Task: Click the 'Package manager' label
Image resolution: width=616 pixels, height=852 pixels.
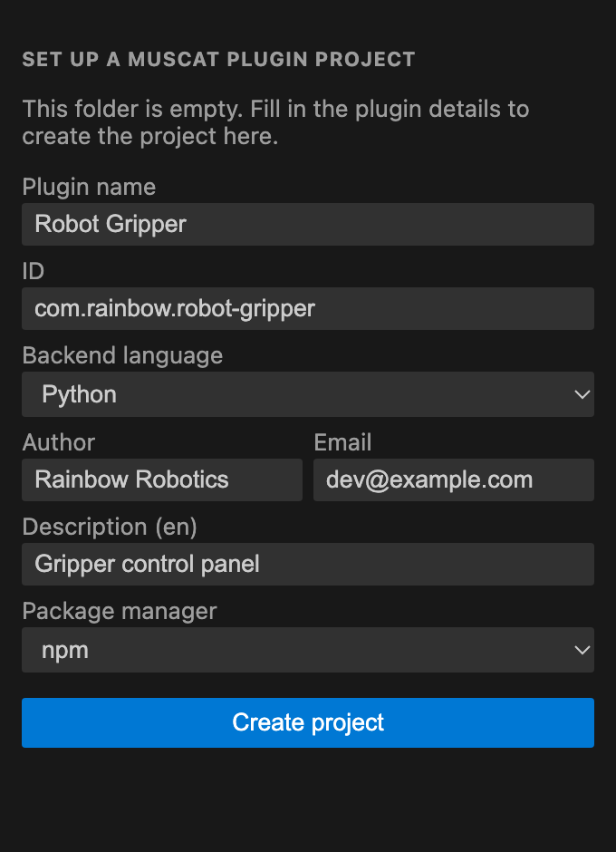Action: coord(119,611)
